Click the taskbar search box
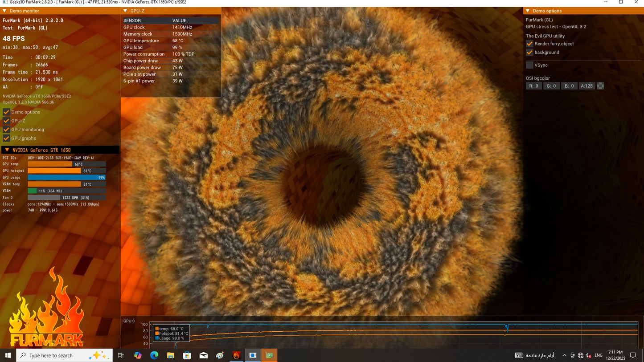644x362 pixels. (64, 355)
